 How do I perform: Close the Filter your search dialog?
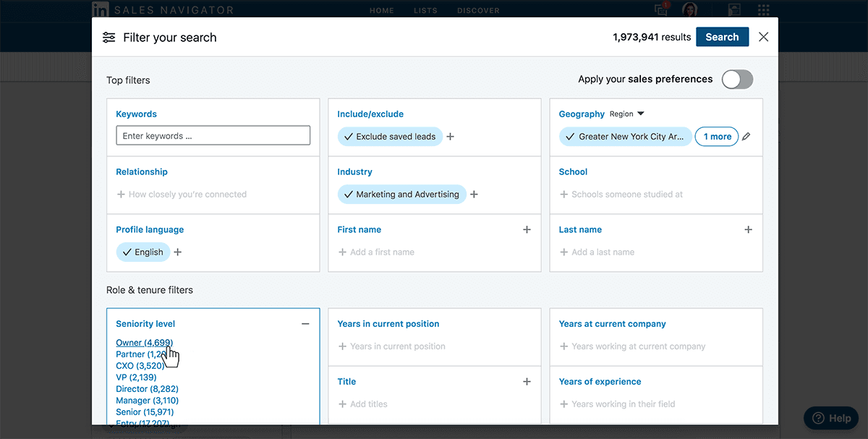(764, 37)
